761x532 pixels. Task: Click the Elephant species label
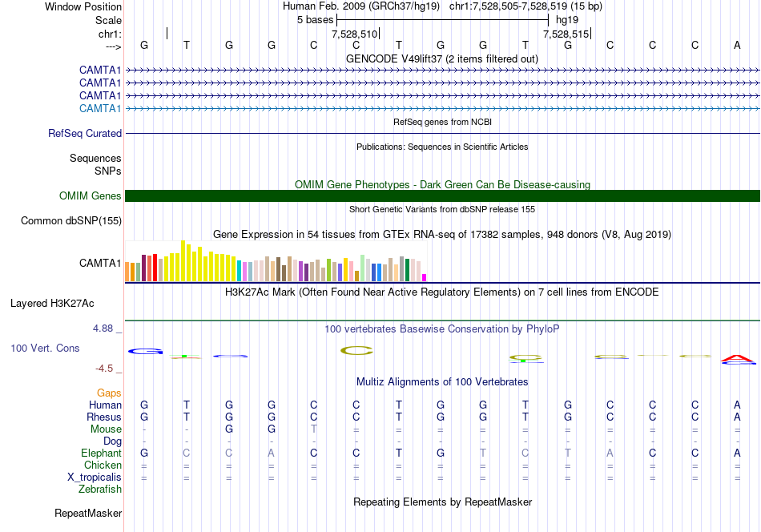(101, 453)
